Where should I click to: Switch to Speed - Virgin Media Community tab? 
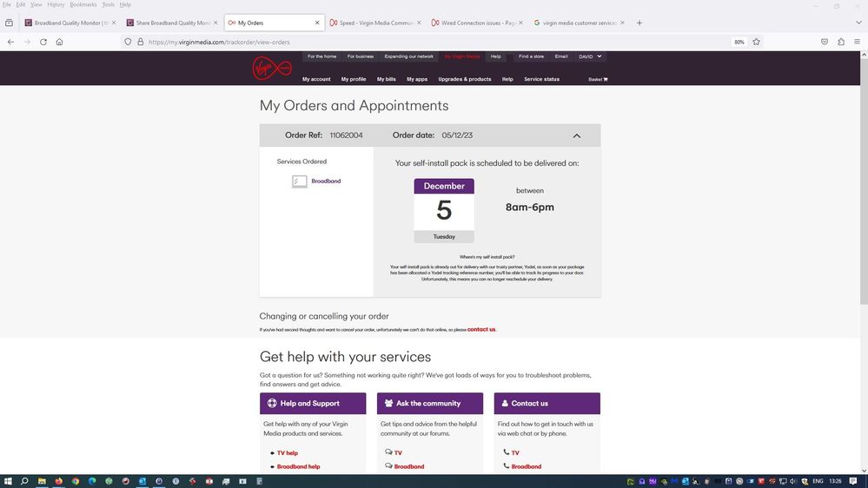(374, 23)
